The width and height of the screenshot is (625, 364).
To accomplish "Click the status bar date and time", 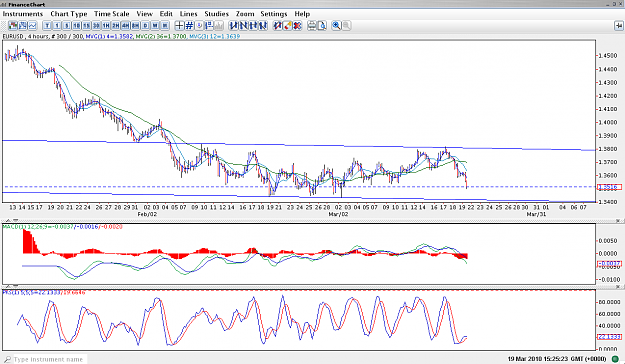I will pos(557,359).
